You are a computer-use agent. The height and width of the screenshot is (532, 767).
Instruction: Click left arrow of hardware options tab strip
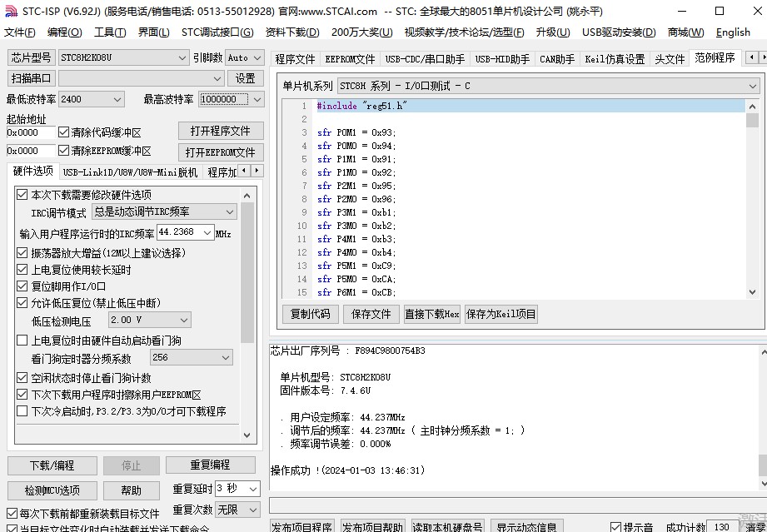pyautogui.click(x=244, y=171)
